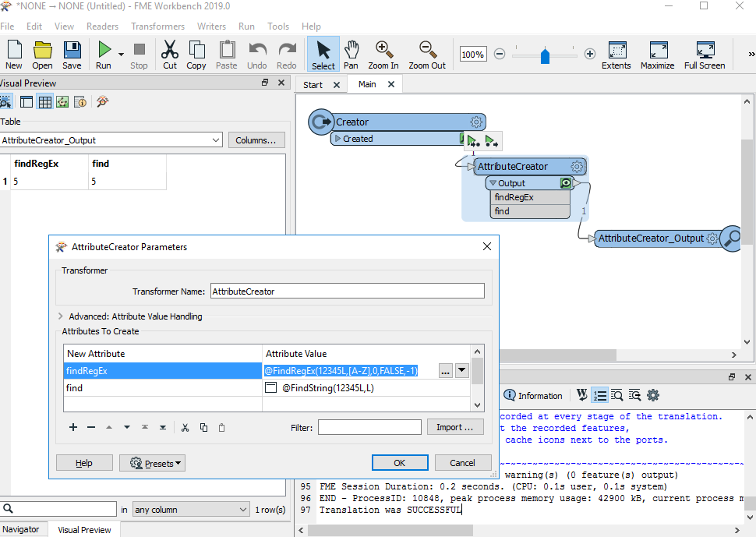Viewport: 756px width, 537px height.
Task: Open the dropdown arrow for findRegEx value
Action: [x=462, y=370]
